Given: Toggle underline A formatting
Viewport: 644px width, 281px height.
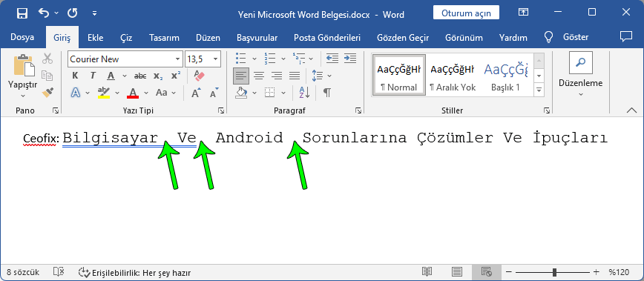Looking at the screenshot, I should (111, 76).
